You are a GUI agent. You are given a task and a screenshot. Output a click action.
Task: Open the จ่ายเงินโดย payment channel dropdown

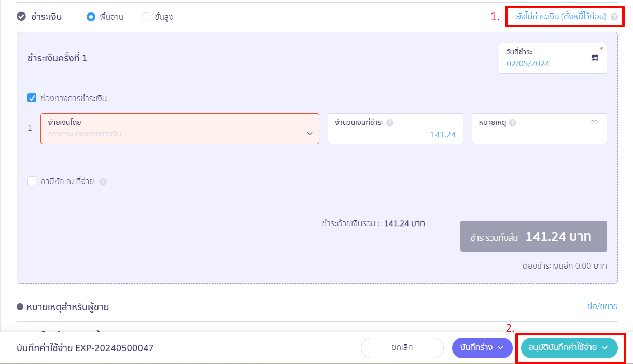pos(180,129)
